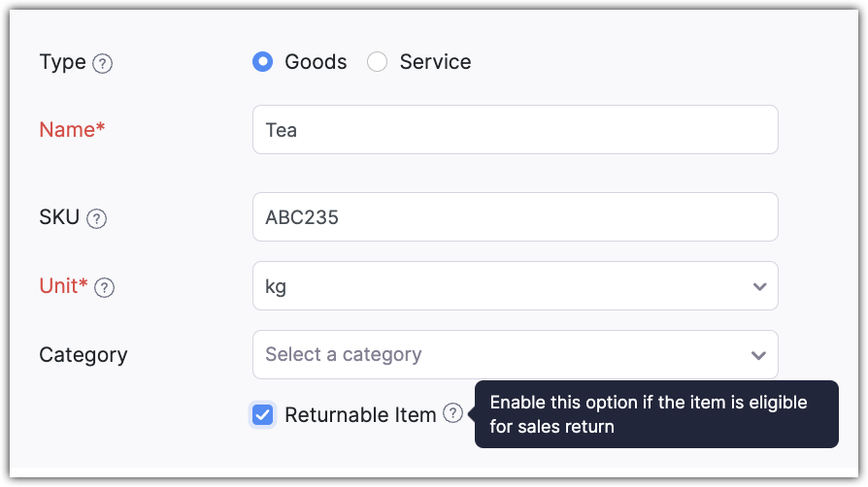The width and height of the screenshot is (868, 487).
Task: Click the Service option label
Action: point(435,62)
